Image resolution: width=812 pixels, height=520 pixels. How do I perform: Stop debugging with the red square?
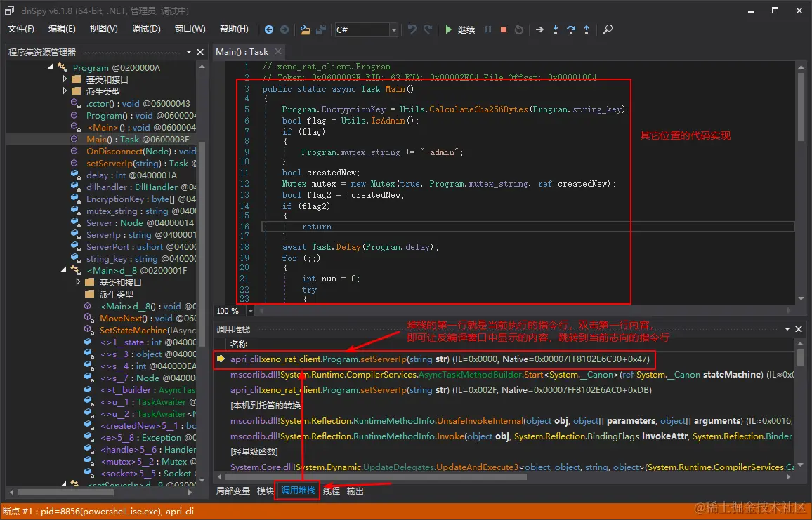tap(504, 29)
